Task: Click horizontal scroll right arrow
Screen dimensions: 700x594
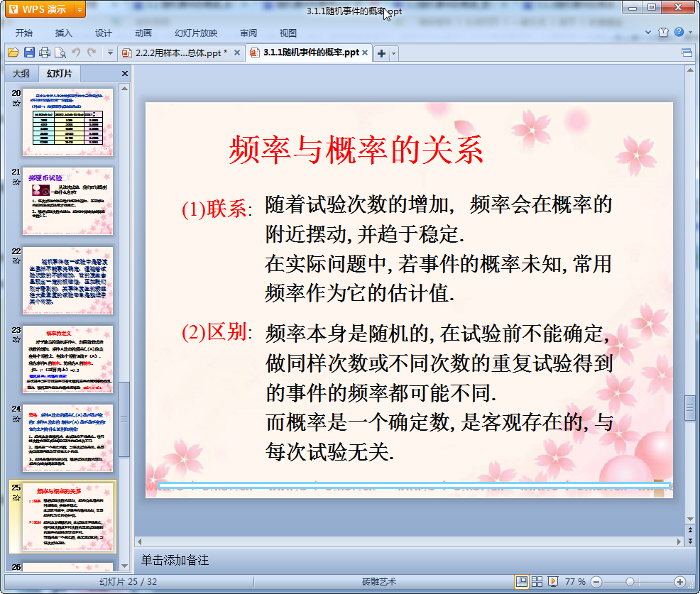Action: coord(679,541)
